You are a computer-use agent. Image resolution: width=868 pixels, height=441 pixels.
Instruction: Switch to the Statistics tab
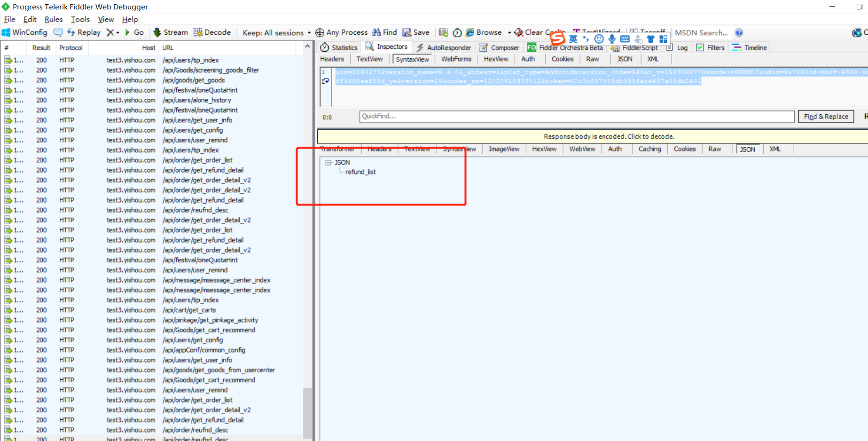pos(339,47)
